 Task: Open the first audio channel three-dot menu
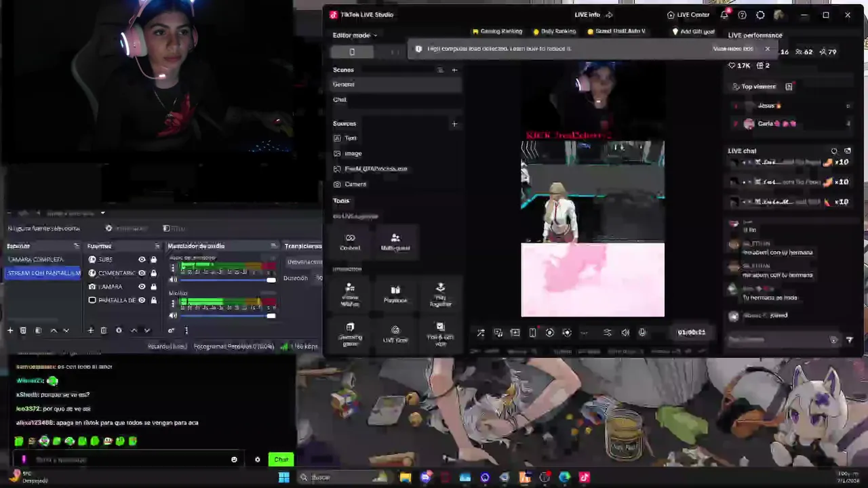point(173,268)
